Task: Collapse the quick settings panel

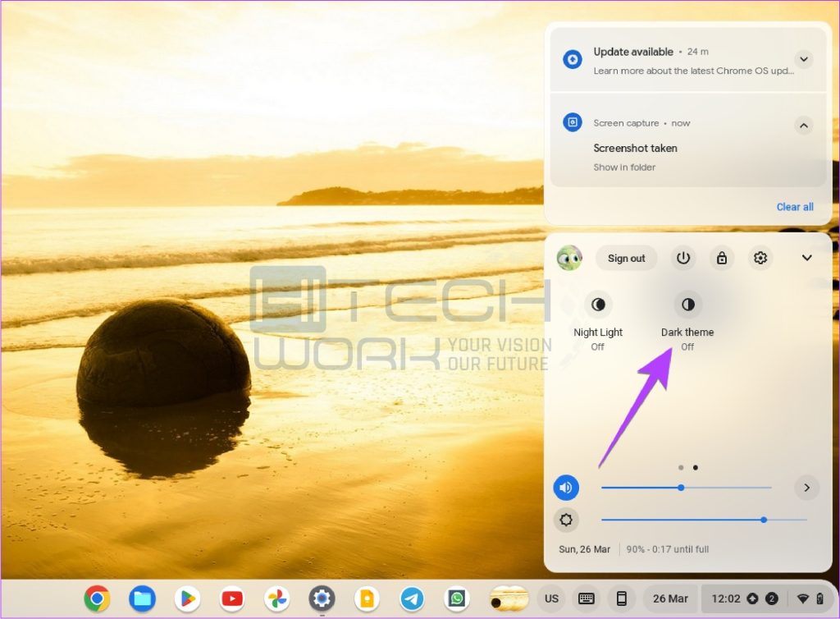Action: point(807,258)
